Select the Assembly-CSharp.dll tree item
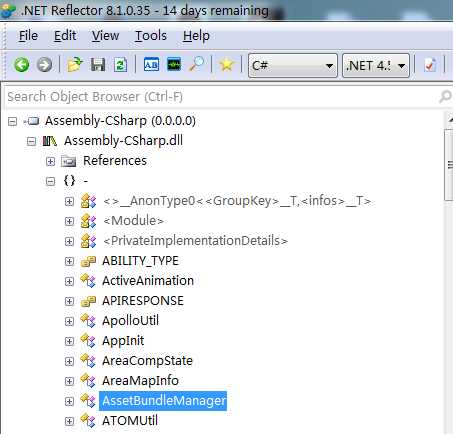 pyautogui.click(x=123, y=141)
